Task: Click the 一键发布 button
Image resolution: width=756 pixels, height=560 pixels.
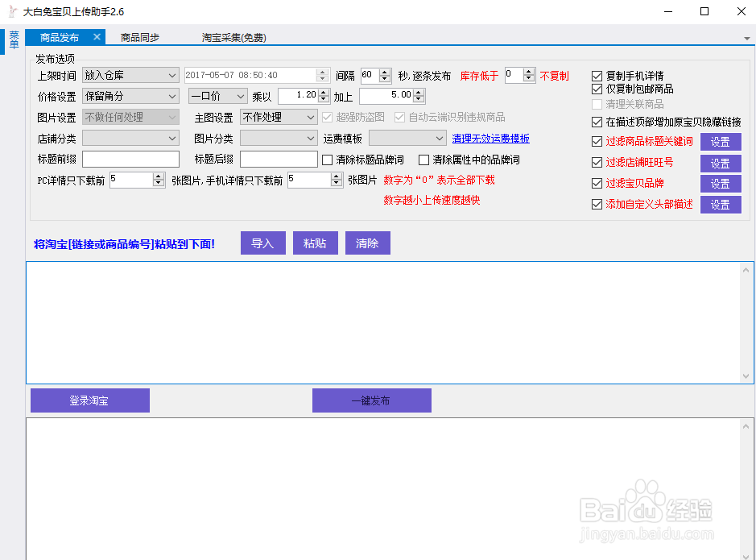Action: click(372, 400)
